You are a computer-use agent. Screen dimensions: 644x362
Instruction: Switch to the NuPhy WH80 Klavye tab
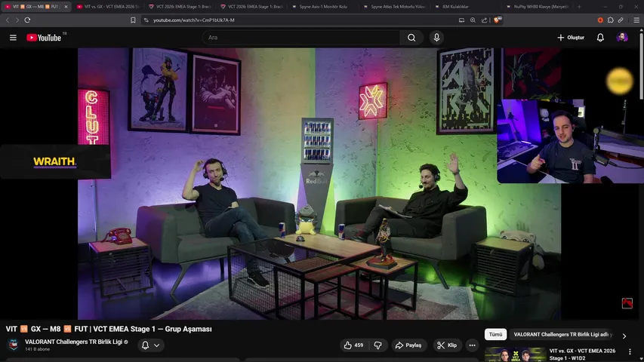coord(538,7)
